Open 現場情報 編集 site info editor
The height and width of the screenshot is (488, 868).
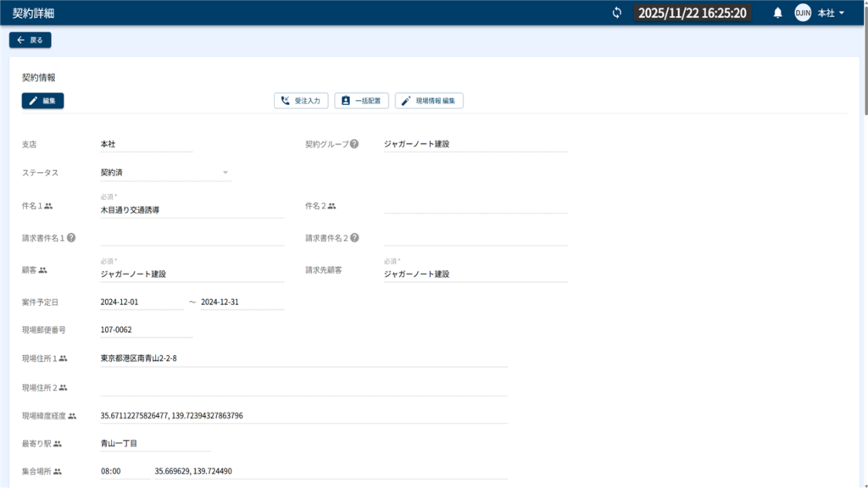click(x=429, y=101)
